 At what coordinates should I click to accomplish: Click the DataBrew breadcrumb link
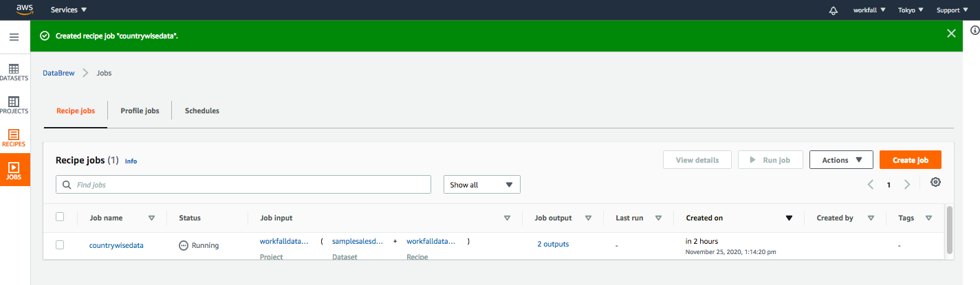(58, 73)
